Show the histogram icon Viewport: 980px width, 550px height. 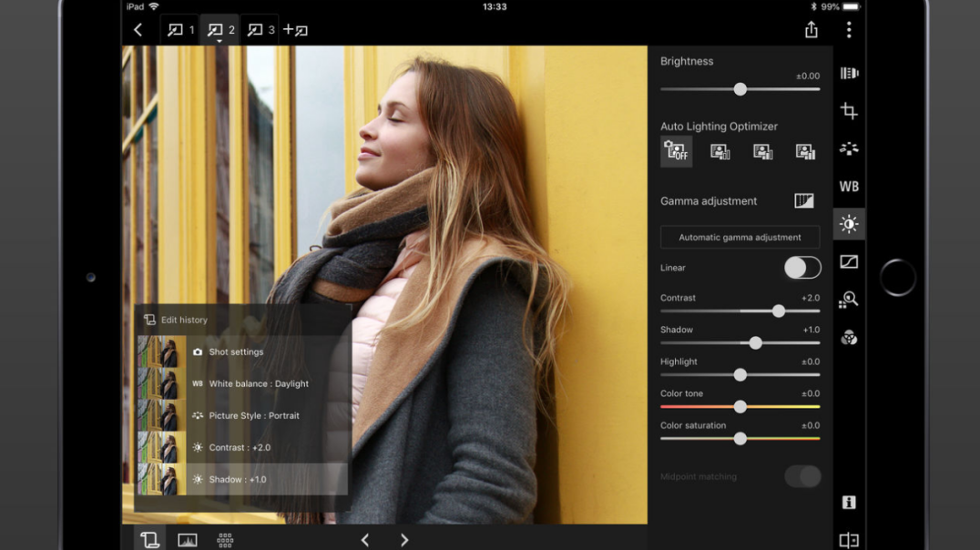[x=188, y=540]
